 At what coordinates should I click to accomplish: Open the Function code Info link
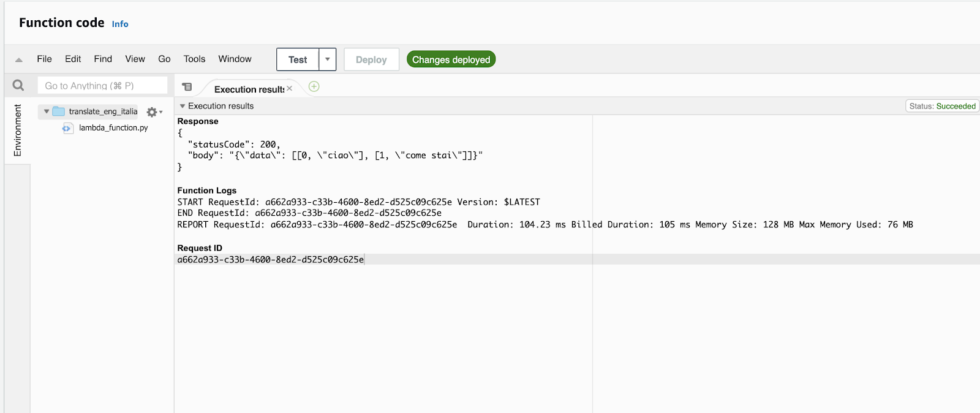point(120,24)
